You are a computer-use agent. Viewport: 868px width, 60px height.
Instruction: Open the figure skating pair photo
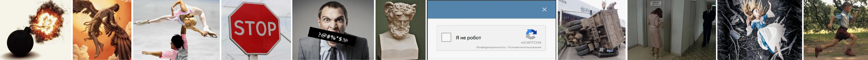(x=176, y=30)
